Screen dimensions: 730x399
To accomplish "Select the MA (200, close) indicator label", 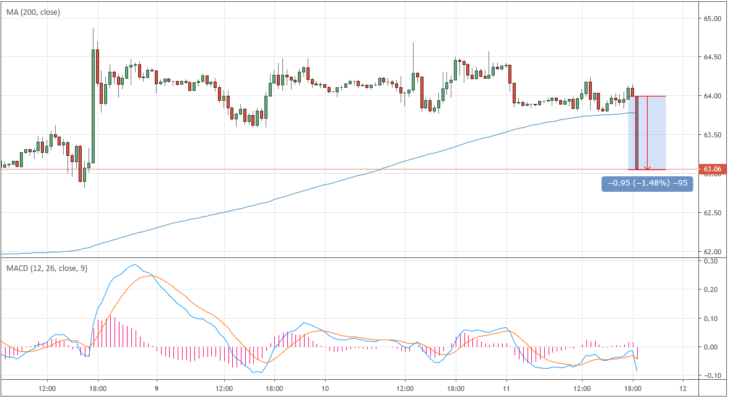I will click(33, 12).
